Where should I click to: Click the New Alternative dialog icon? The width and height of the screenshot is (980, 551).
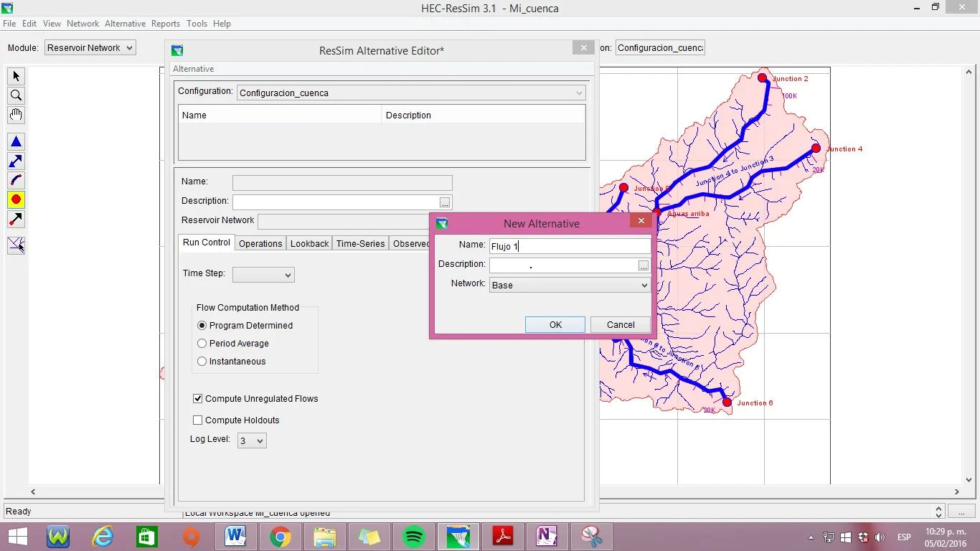[x=442, y=223]
